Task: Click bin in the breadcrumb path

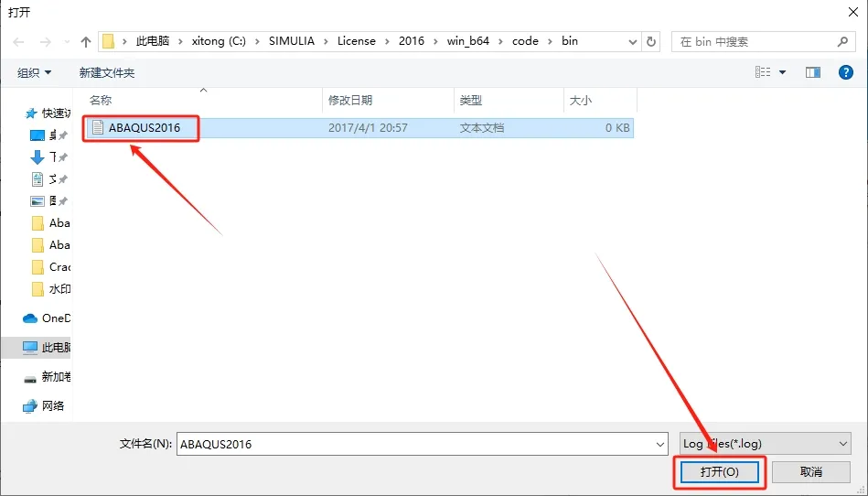Action: point(570,41)
